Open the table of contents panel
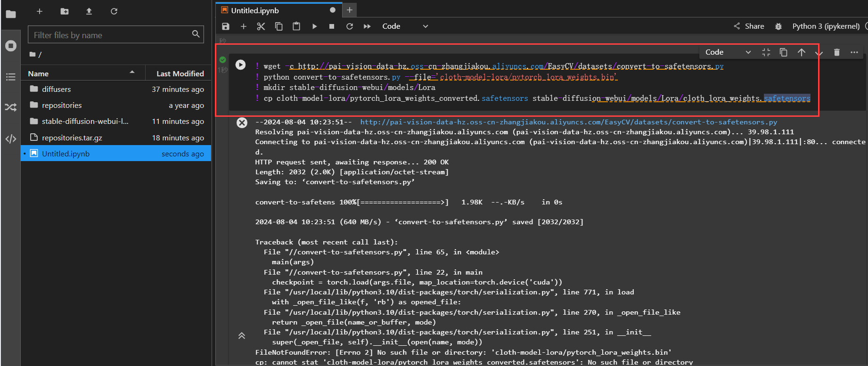Image resolution: width=868 pixels, height=366 pixels. click(x=10, y=77)
